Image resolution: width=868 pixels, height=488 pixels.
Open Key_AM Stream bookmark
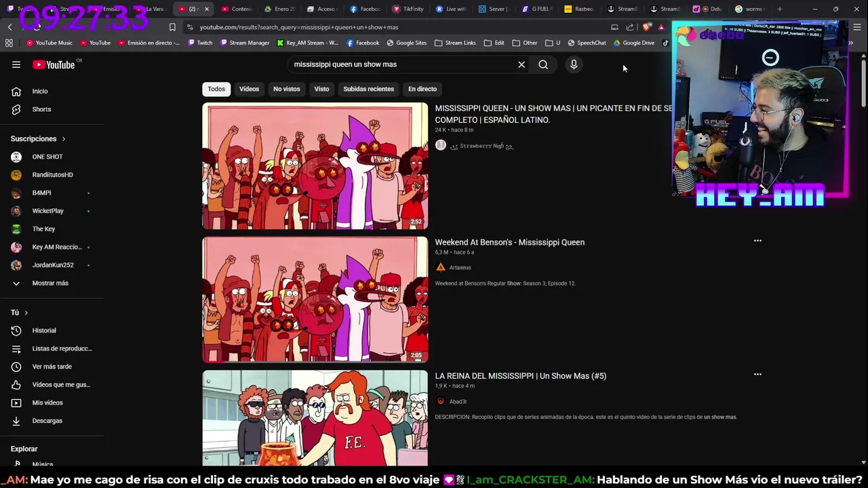click(x=307, y=43)
